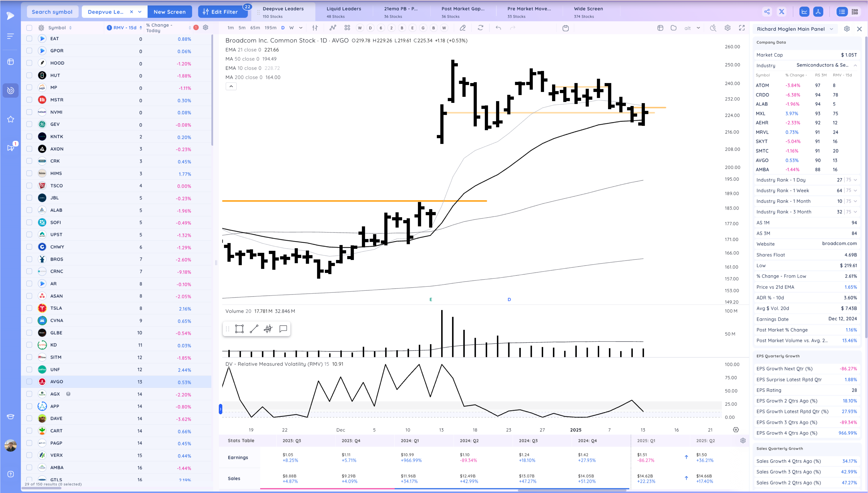Switch to the Wide Screen tab
The image size is (868, 493).
(588, 12)
